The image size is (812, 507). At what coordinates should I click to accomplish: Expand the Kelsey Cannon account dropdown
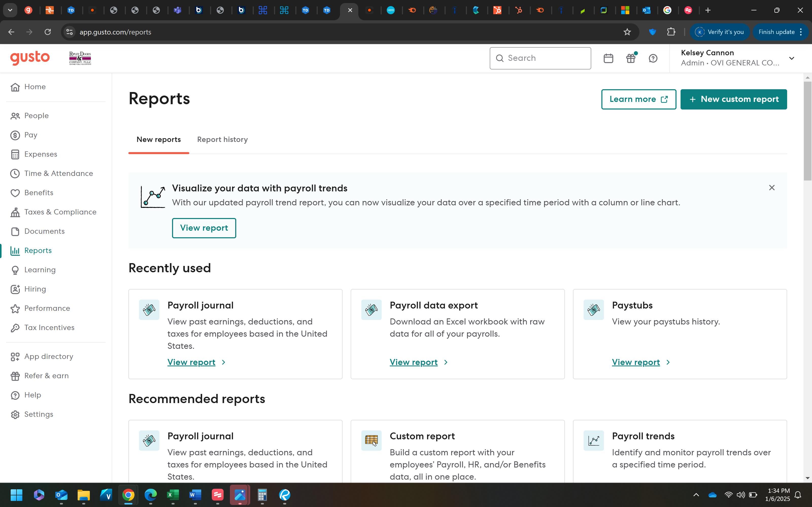(x=791, y=58)
